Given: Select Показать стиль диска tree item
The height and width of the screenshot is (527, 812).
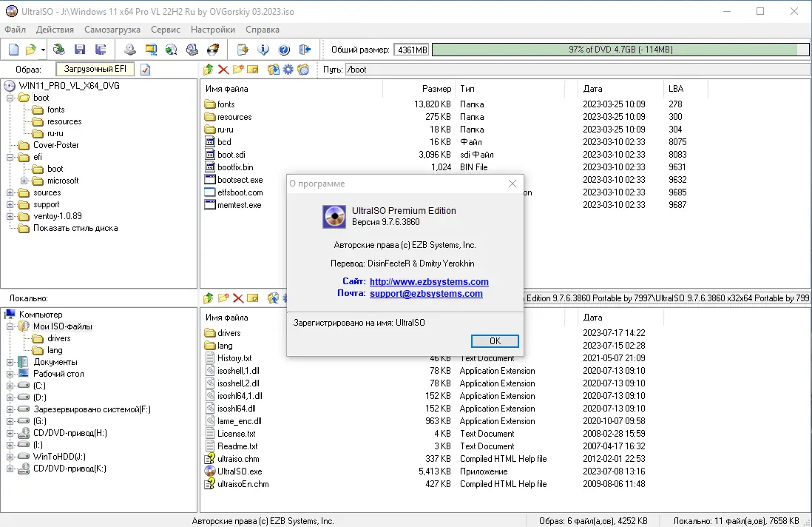Looking at the screenshot, I should pyautogui.click(x=75, y=228).
